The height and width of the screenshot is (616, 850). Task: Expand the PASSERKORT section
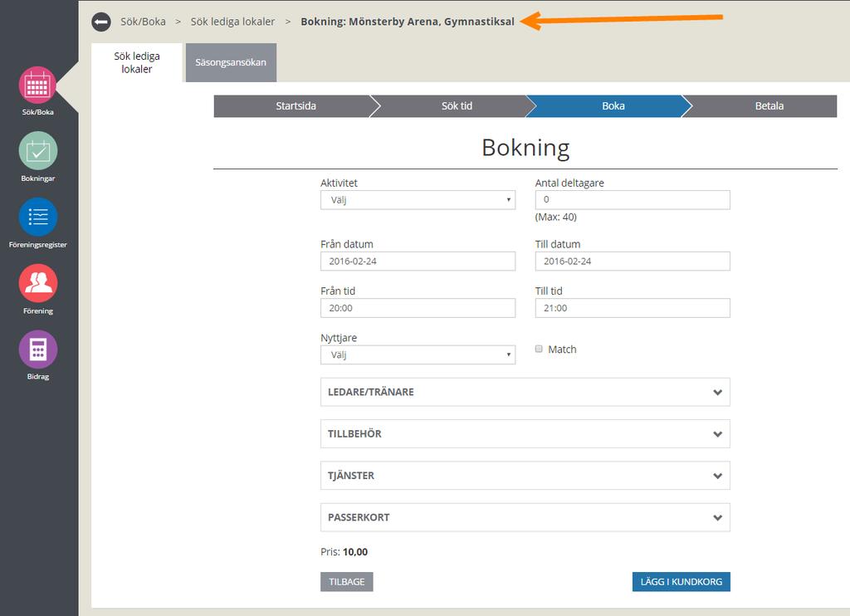coord(525,517)
